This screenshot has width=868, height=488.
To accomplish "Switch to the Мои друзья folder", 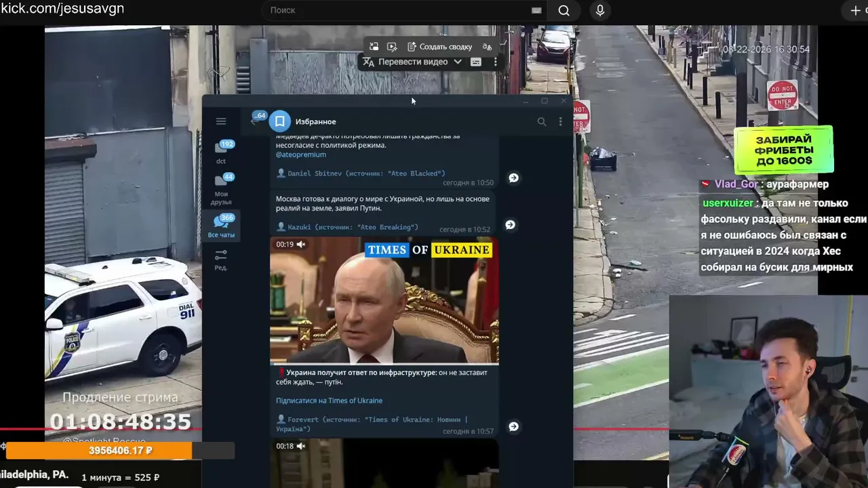I will [x=221, y=190].
